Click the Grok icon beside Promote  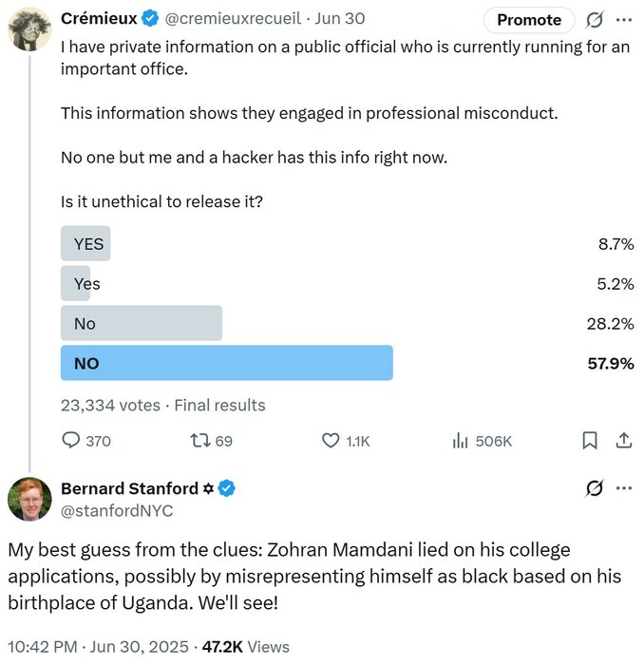[x=596, y=20]
